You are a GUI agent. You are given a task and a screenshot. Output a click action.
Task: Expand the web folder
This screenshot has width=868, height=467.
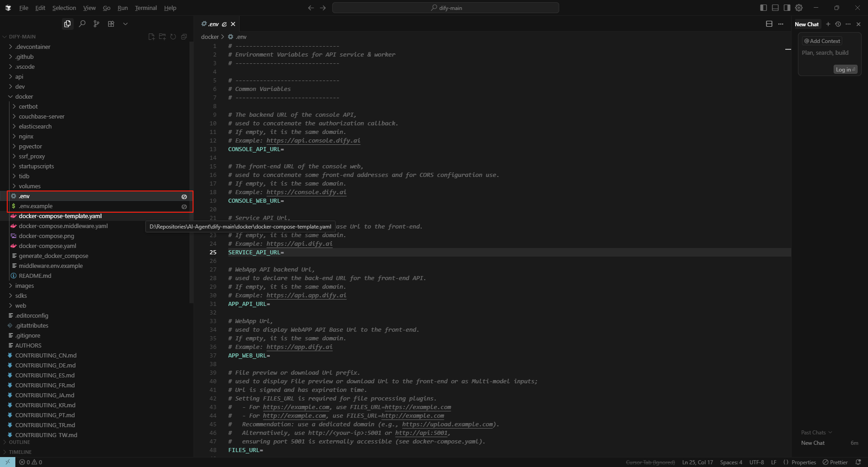click(x=21, y=305)
